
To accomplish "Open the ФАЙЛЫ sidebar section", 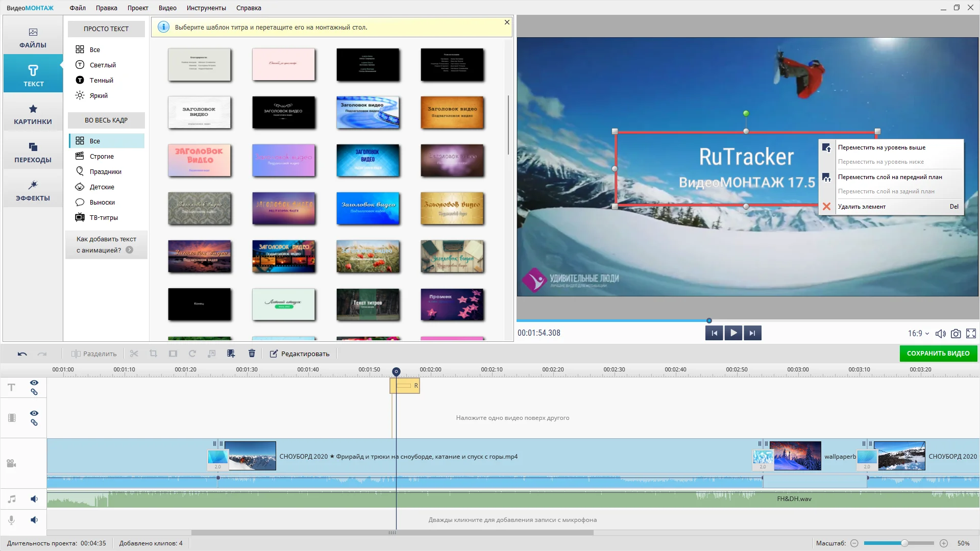I will pos(33,38).
